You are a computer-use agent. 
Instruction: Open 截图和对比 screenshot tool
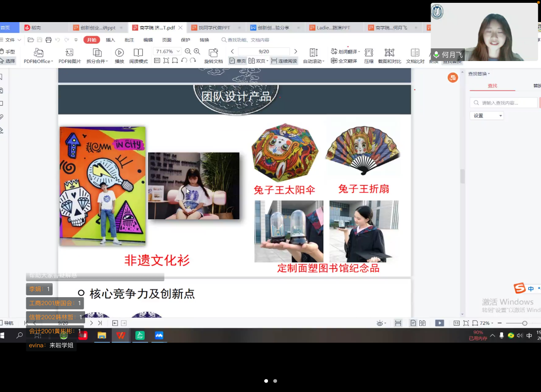[389, 53]
